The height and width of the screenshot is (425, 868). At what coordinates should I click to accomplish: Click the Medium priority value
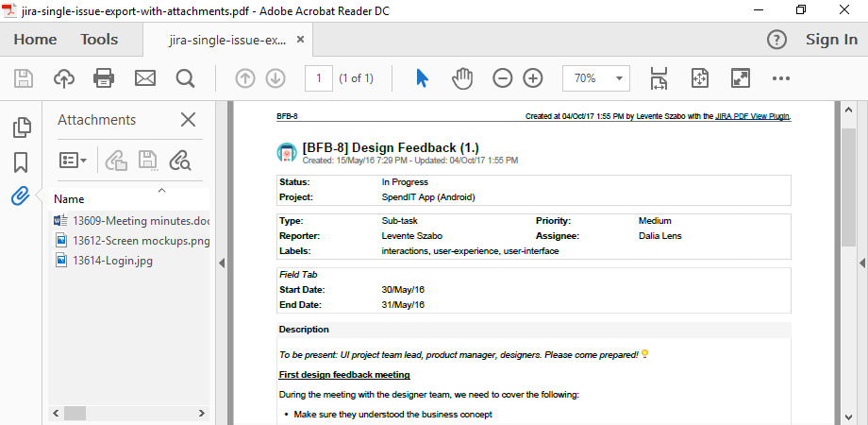(x=655, y=221)
